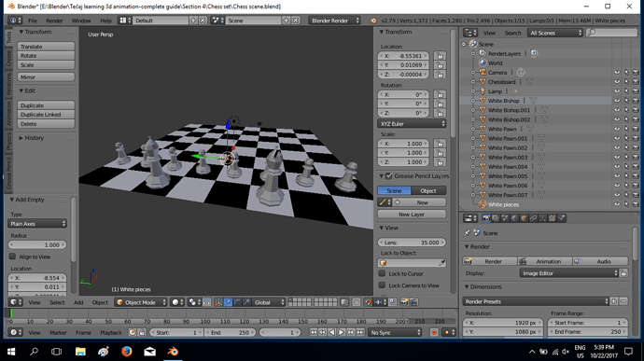Click the Translate button

[x=46, y=47]
